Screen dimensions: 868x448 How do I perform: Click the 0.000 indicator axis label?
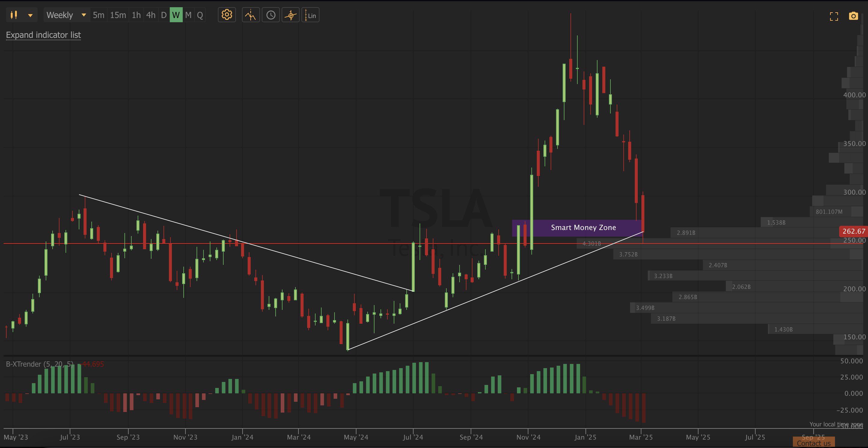point(854,393)
